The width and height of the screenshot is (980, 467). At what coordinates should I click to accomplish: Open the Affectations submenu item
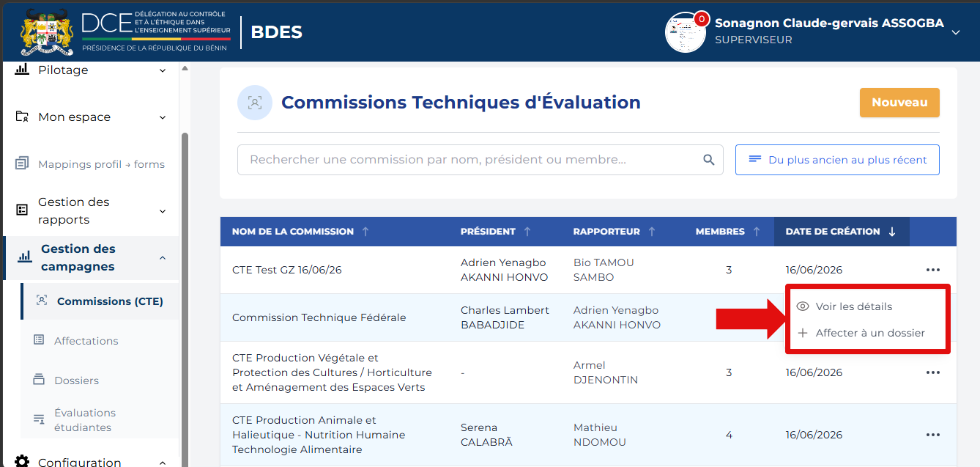[86, 341]
